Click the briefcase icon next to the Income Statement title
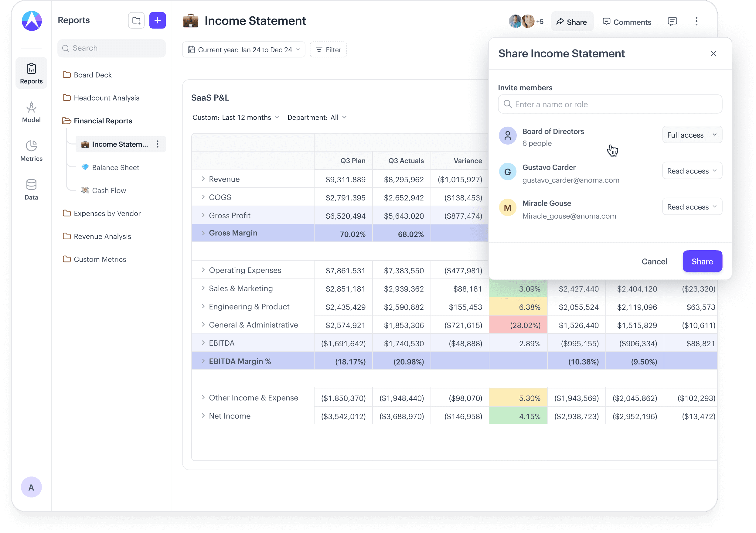Screen dimensions: 756x533 pos(191,21)
